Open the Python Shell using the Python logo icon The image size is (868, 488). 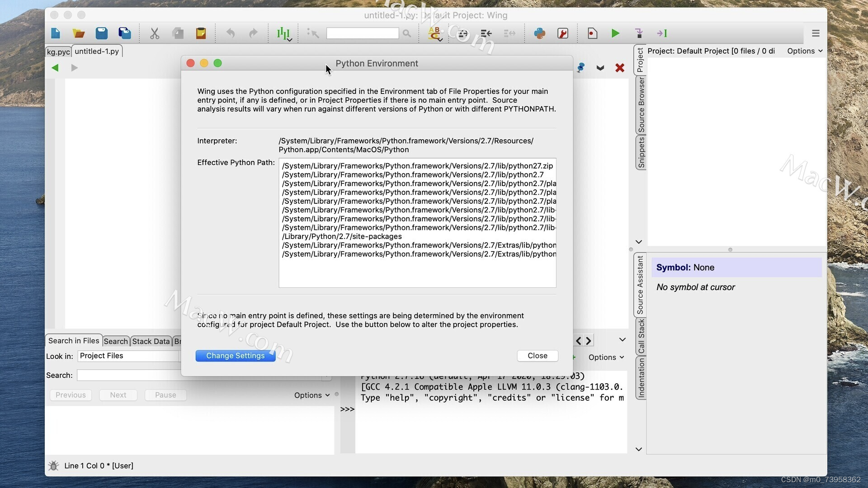tap(539, 33)
